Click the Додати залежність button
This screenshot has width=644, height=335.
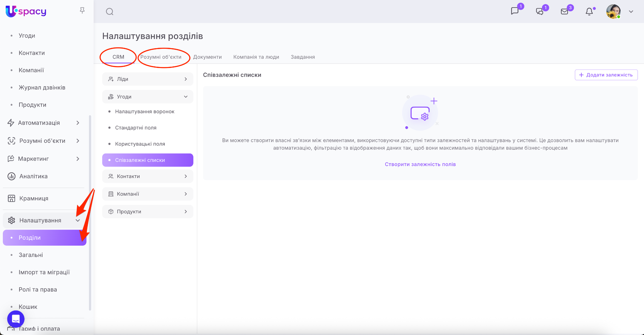(606, 75)
